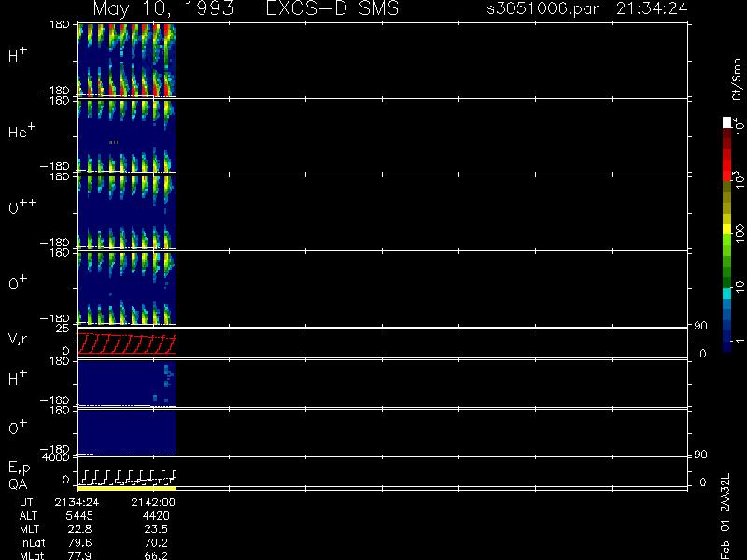Select the "MLT" row header
This screenshot has width=747, height=560.
(29, 529)
